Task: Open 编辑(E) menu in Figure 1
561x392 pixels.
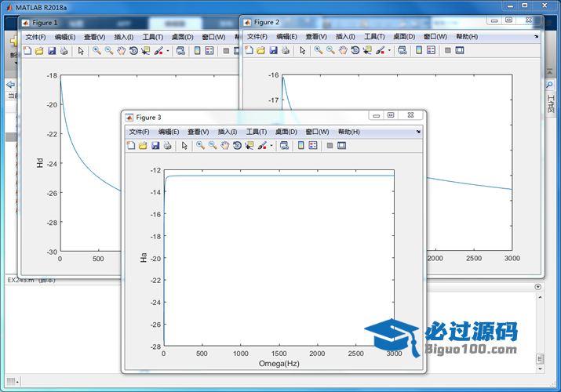Action: click(65, 37)
